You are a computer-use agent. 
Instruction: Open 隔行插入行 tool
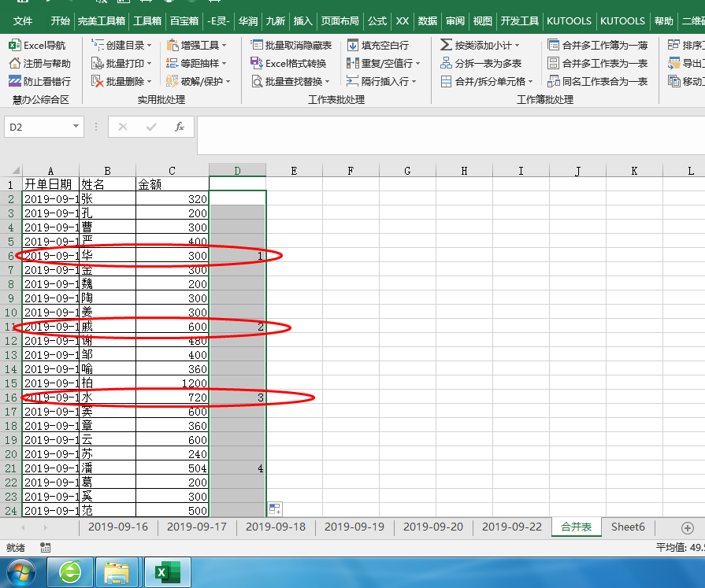point(381,81)
